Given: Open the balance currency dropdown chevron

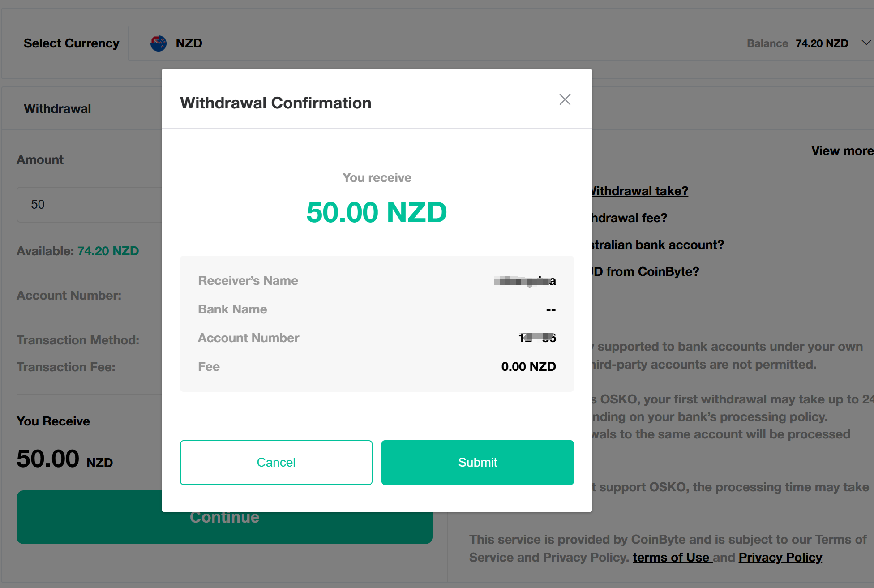Looking at the screenshot, I should tap(865, 43).
